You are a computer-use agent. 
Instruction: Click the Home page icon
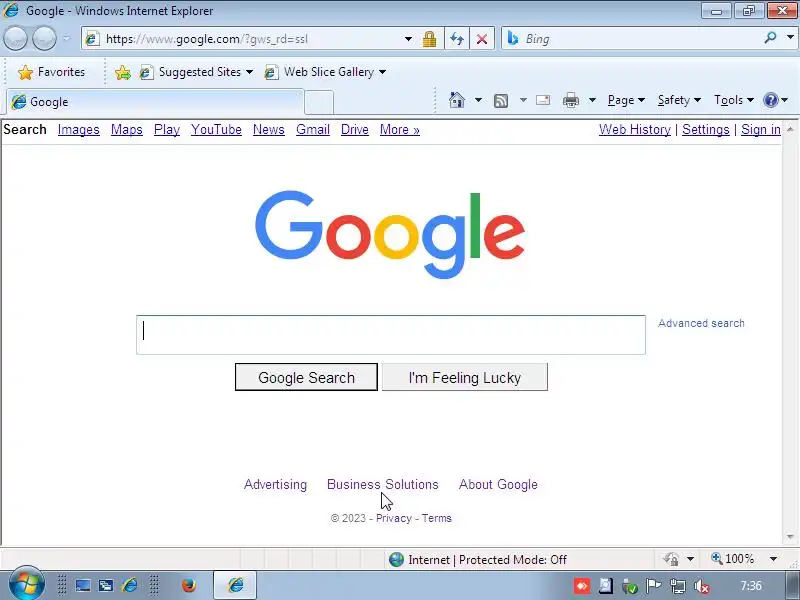457,100
